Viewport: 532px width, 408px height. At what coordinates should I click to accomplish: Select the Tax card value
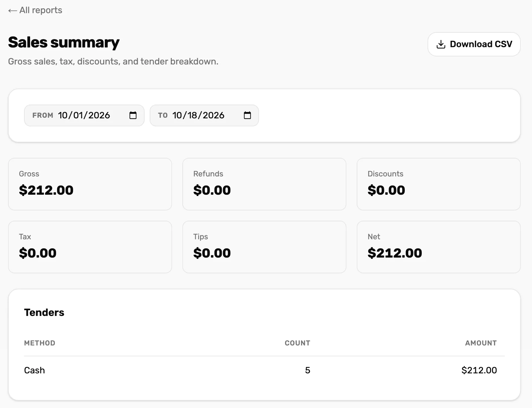pyautogui.click(x=37, y=253)
